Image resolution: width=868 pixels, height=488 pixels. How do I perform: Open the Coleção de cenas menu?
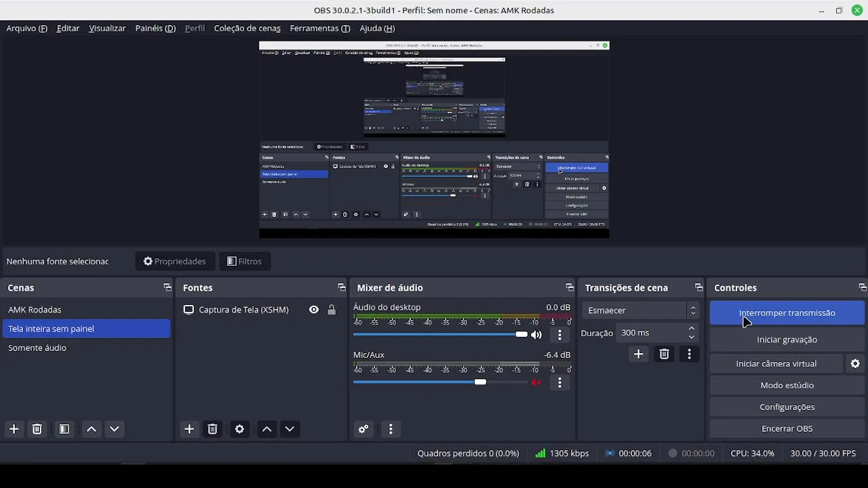tap(247, 28)
